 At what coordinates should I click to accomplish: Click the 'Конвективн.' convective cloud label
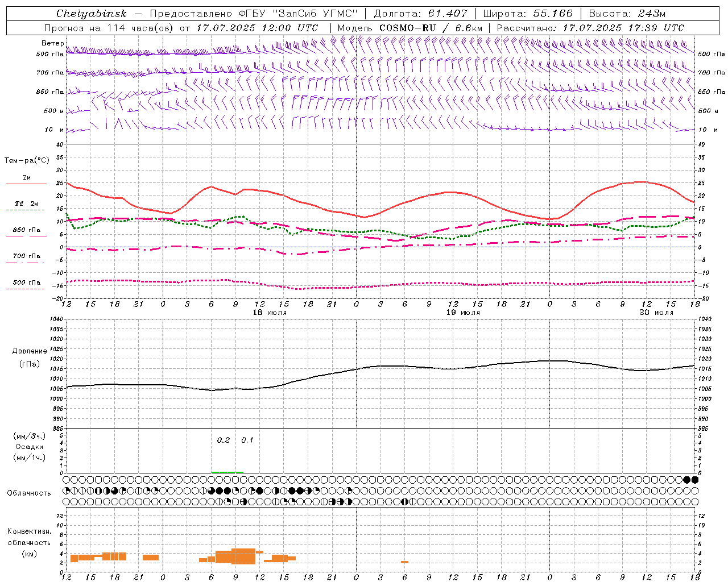[x=30, y=531]
